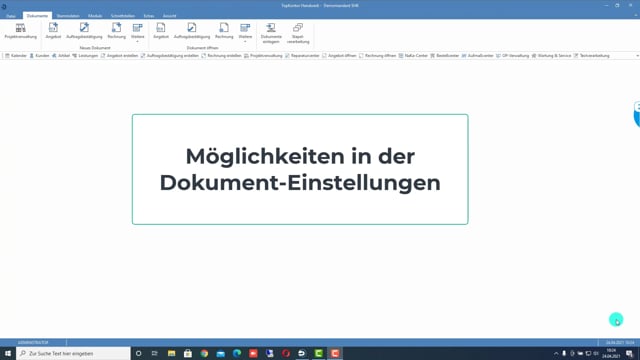Image resolution: width=640 pixels, height=360 pixels.
Task: Create new Rechnung under Neues Dokument
Action: point(116,31)
